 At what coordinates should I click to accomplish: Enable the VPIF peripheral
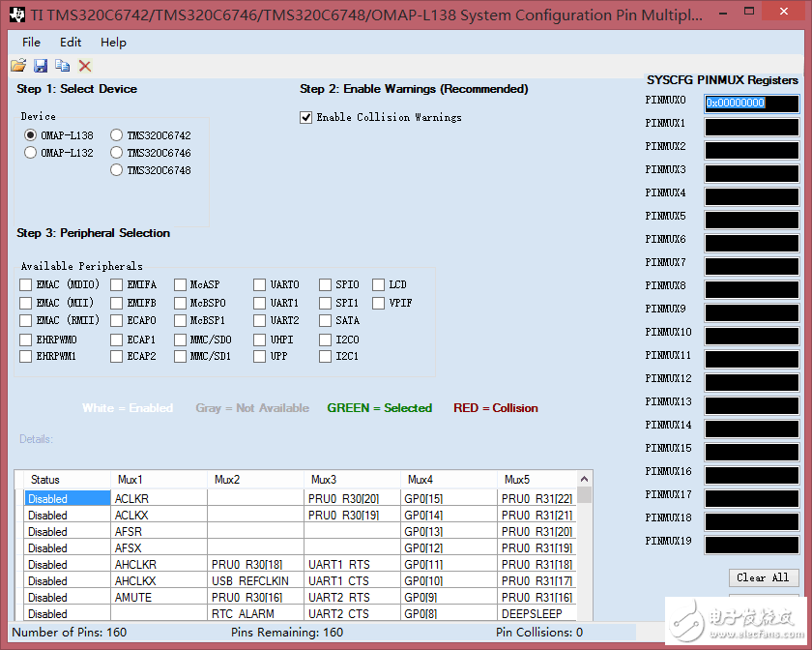coord(379,303)
